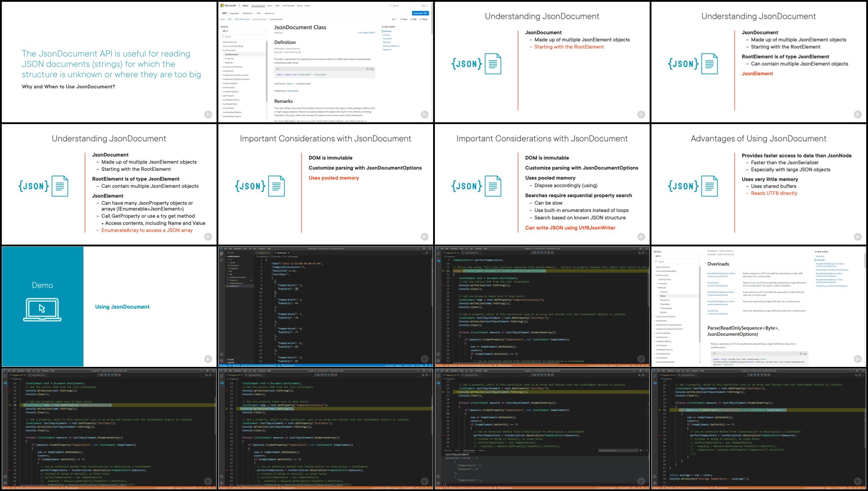Viewport: 868px width, 491px height.
Task: Select launch.json in weather.json explorer
Action: pyautogui.click(x=234, y=265)
